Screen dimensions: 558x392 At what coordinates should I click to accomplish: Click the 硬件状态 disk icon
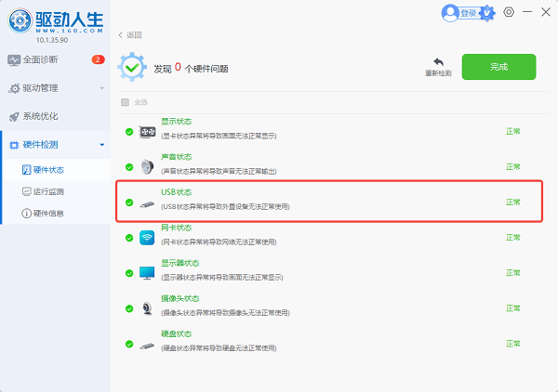(x=27, y=170)
